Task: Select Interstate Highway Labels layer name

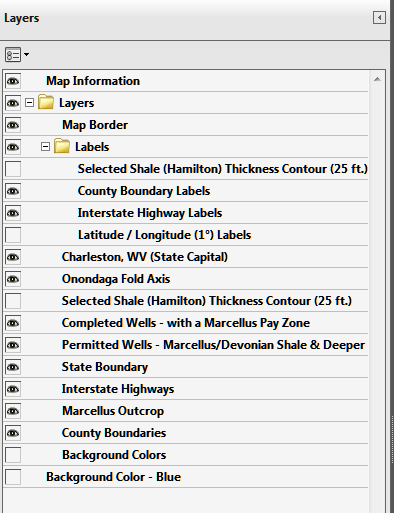Action: point(150,213)
